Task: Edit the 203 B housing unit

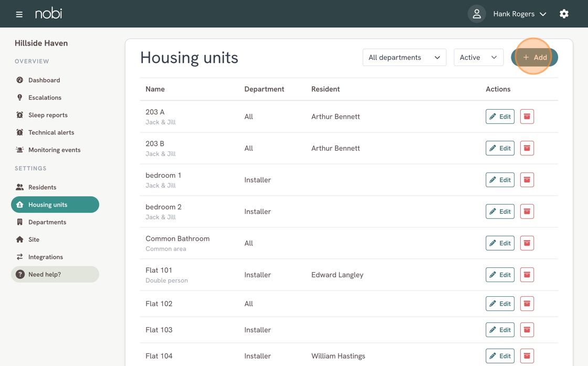Action: (x=500, y=148)
